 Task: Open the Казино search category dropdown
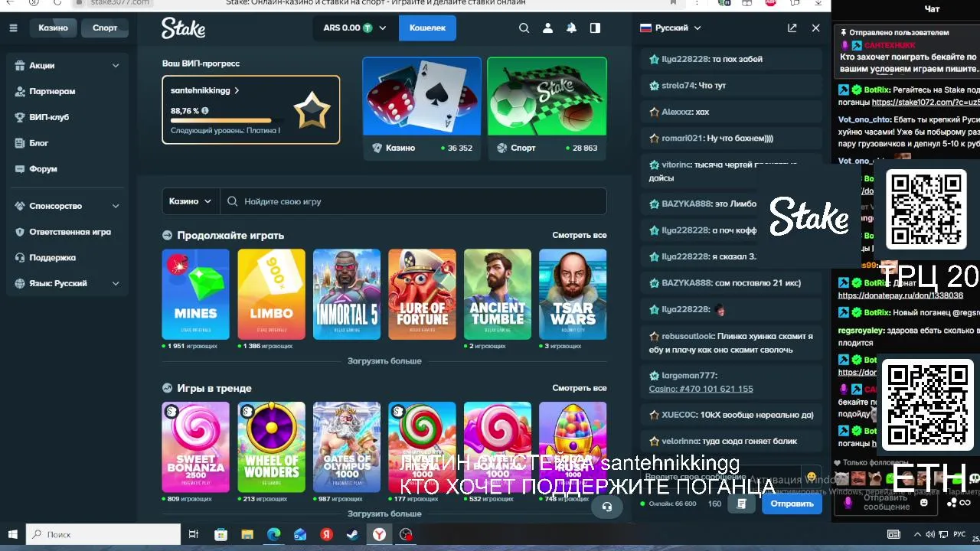click(x=191, y=201)
